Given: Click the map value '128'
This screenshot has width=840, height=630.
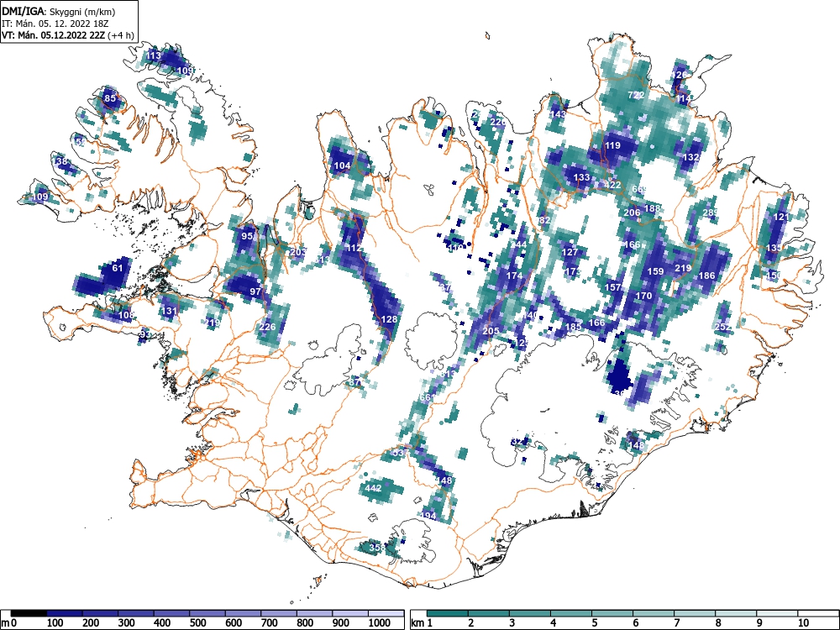Looking at the screenshot, I should (389, 318).
